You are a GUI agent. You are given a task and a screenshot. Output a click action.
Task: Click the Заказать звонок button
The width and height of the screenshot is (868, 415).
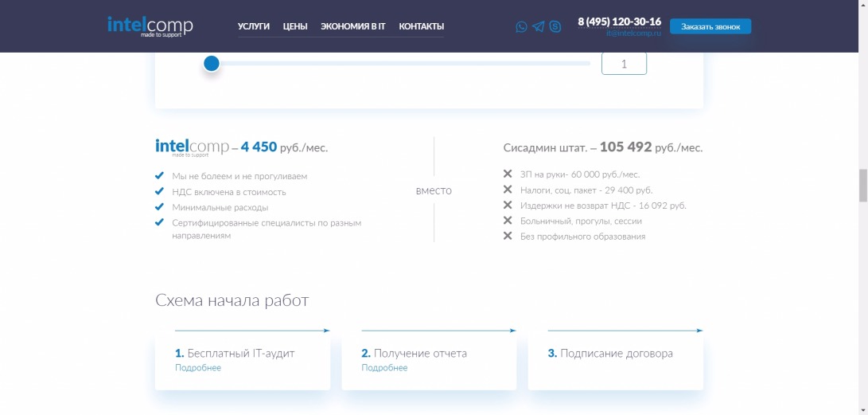[710, 26]
